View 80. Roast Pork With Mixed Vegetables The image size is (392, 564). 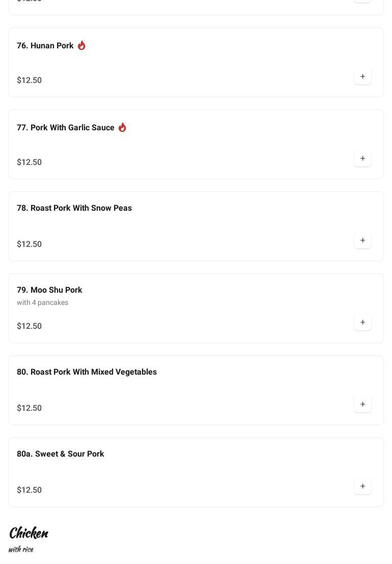tap(87, 372)
